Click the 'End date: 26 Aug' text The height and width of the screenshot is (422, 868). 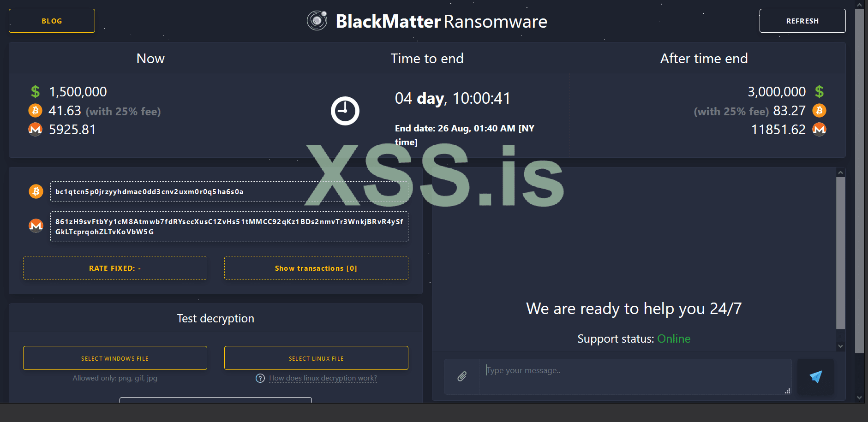[x=465, y=135]
